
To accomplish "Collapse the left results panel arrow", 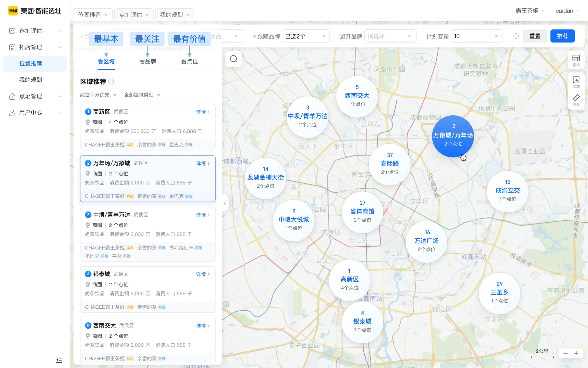I will tap(225, 203).
